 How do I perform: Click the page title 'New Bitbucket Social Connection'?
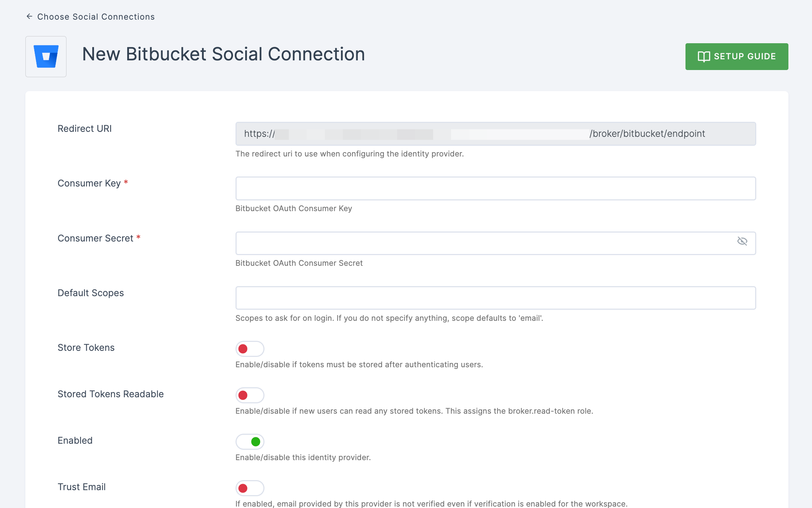(x=223, y=54)
